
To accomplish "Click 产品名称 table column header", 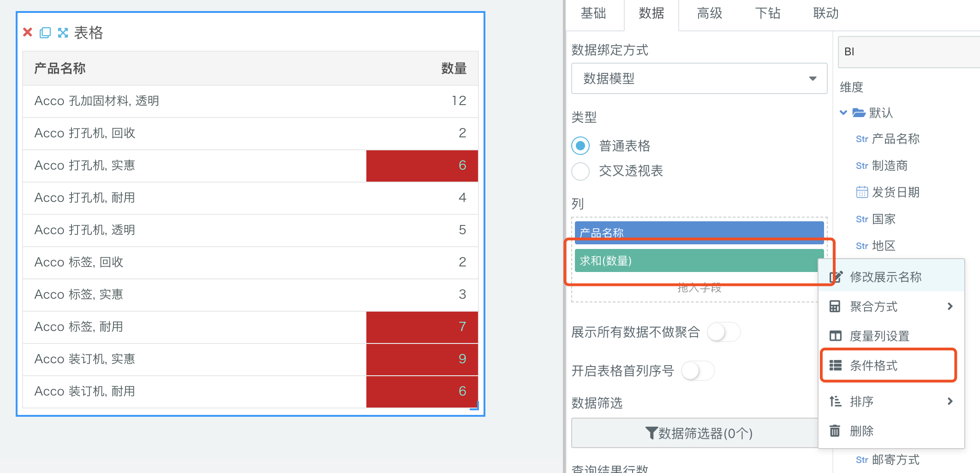I will 60,69.
